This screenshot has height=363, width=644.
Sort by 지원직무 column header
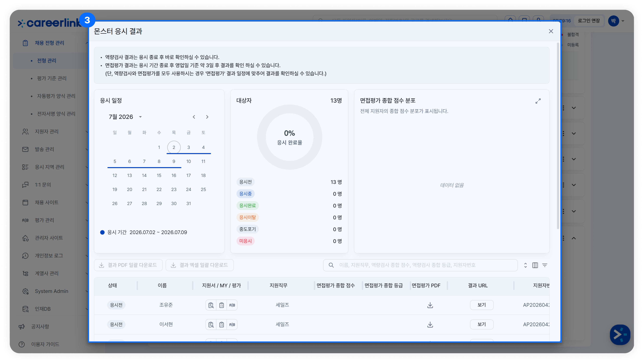tap(278, 285)
